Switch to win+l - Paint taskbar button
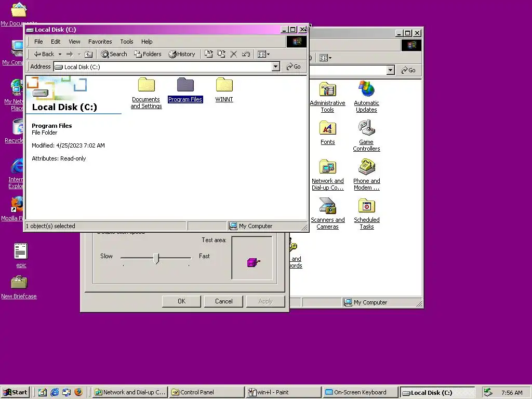Viewport: 532px width, 399px height. click(284, 392)
